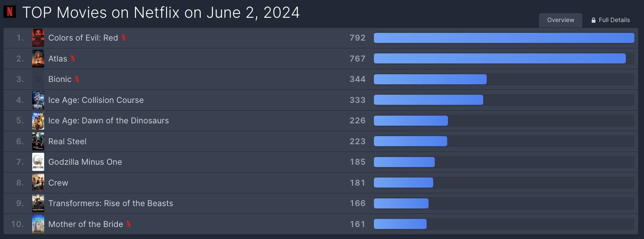The image size is (644, 239).
Task: Click the score bar for Colors of Evil: Red
Action: click(x=504, y=38)
